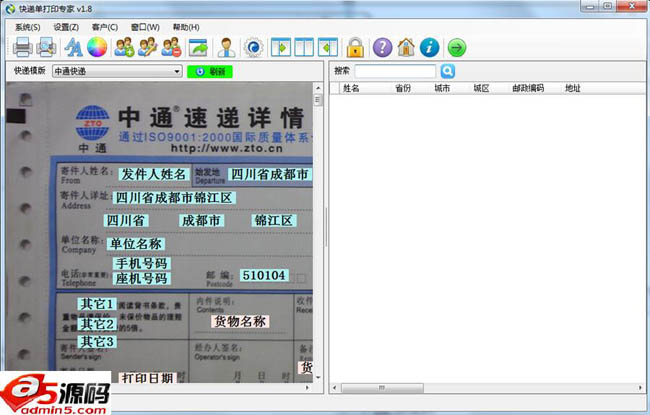Image resolution: width=650 pixels, height=415 pixels.
Task: Select the 手机号码 field
Action: pos(142,263)
